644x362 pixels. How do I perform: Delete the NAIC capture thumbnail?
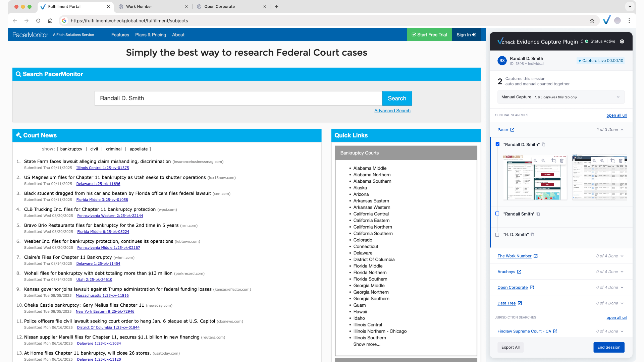tap(621, 161)
